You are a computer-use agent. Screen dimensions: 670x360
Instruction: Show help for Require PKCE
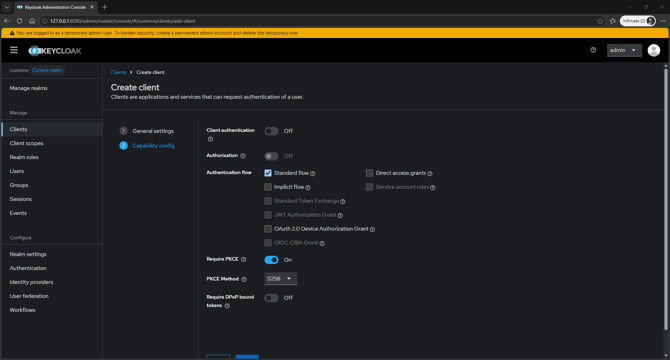244,260
